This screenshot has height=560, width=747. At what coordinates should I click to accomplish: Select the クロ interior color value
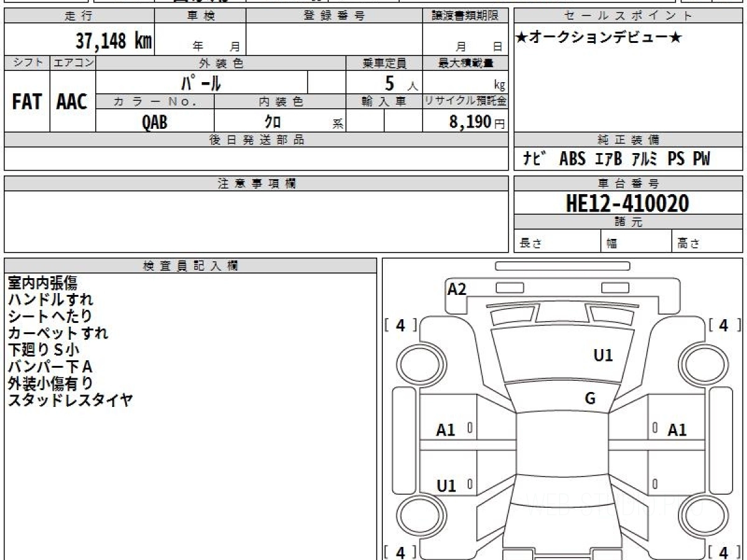pos(273,122)
